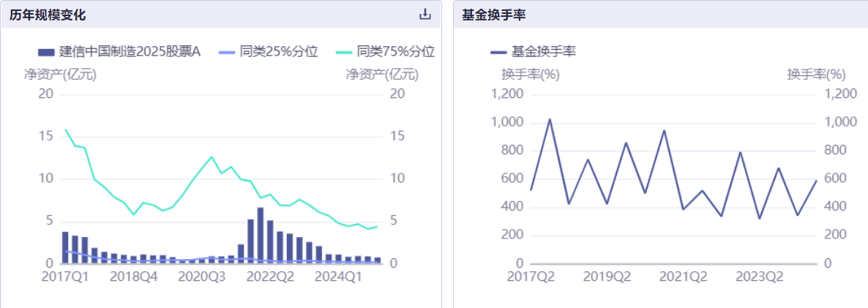Click the 基金换手率 panel title
868x308 pixels.
click(x=494, y=15)
